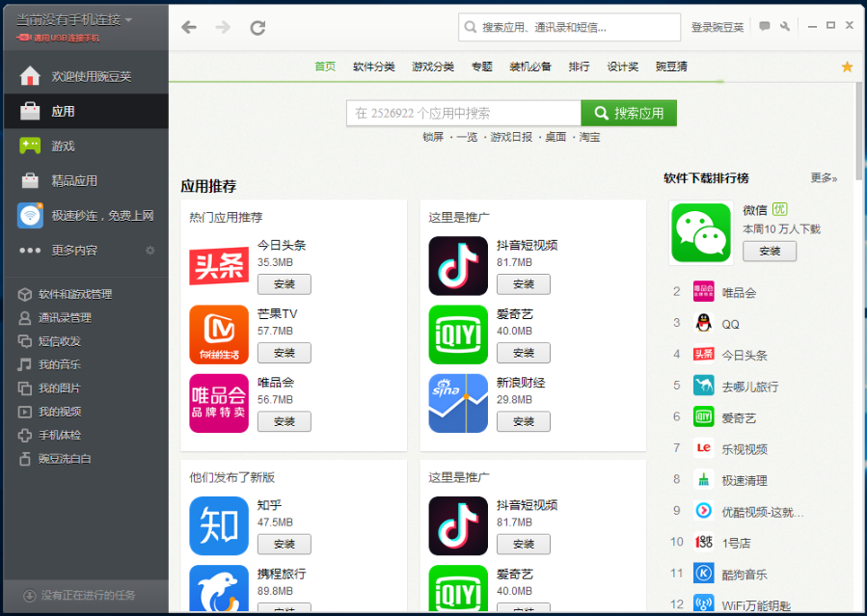867x616 pixels.
Task: Select 优酷视频 entry in ranking list
Action: coord(763,512)
